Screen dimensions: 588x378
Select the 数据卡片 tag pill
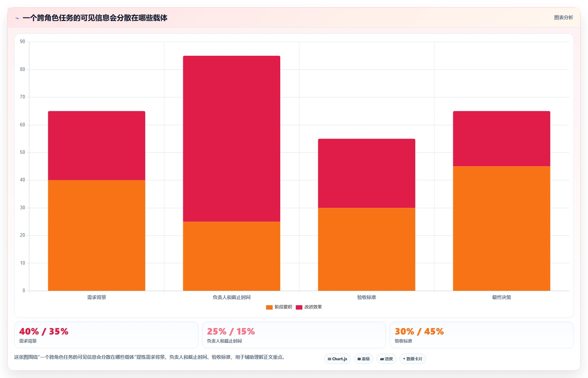[x=413, y=359]
